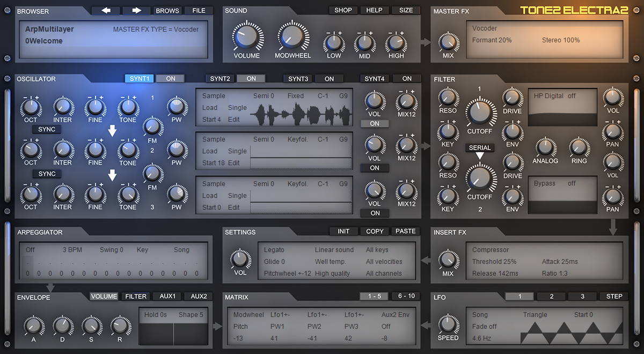Image resolution: width=644 pixels, height=354 pixels.
Task: Click the LFO Speed knob
Action: [448, 323]
